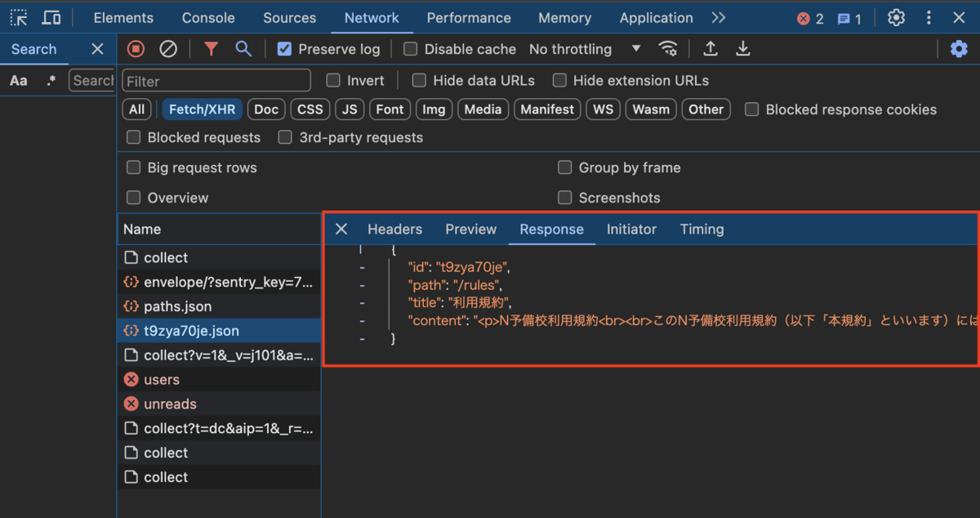This screenshot has width=980, height=518.
Task: Select the Font filter type
Action: point(390,109)
